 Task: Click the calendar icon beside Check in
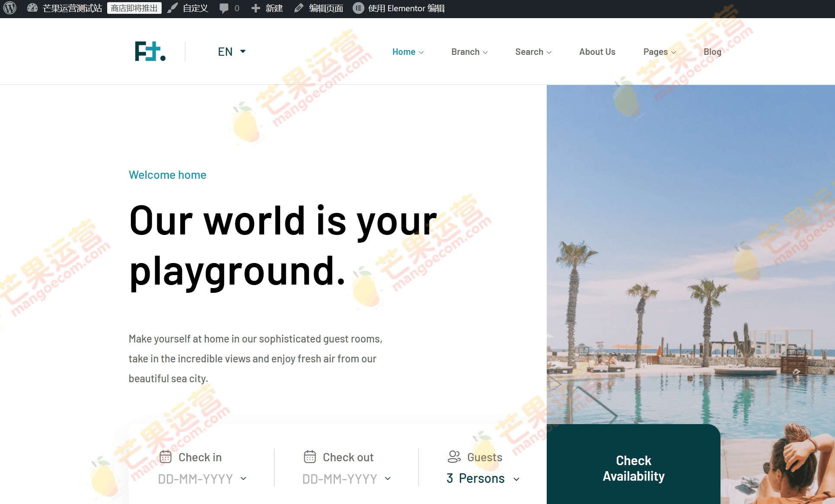click(166, 457)
